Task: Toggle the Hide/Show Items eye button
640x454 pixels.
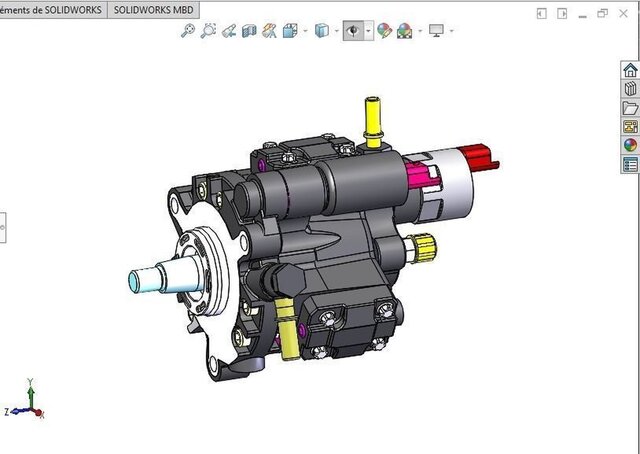Action: (353, 31)
